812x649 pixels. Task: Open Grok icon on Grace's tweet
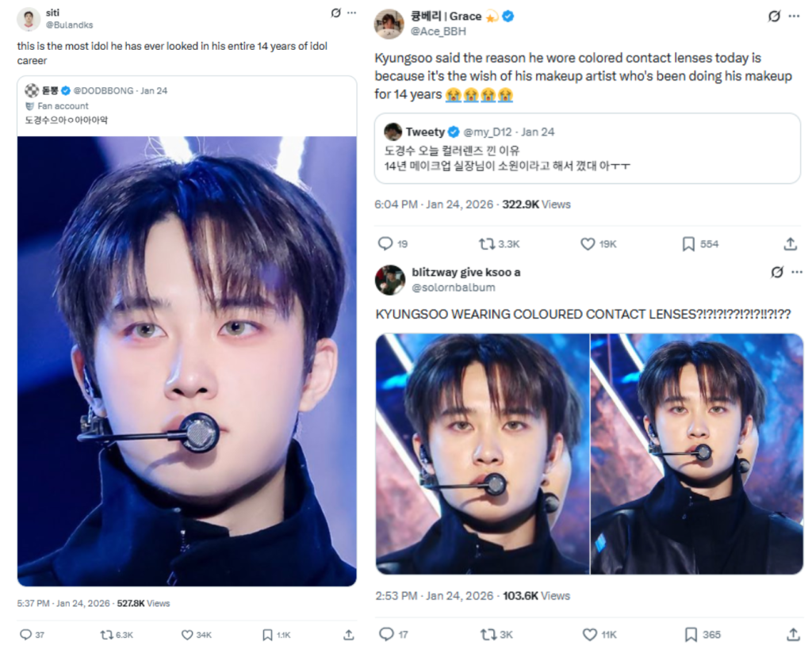tap(774, 17)
